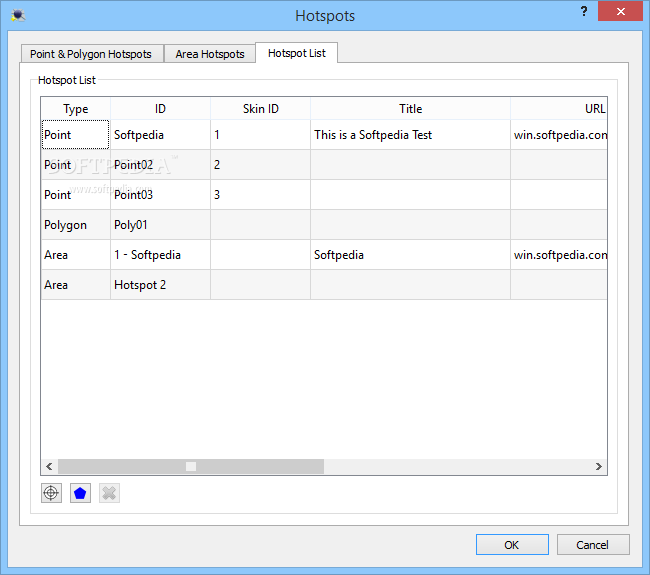The width and height of the screenshot is (650, 575).
Task: Click the blue polygon hotspot icon
Action: pos(80,493)
